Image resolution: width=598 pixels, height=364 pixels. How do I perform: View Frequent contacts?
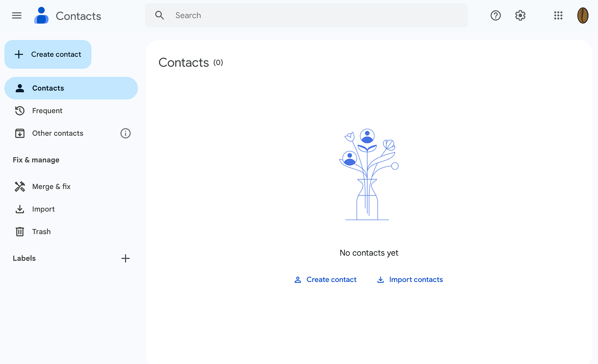47,110
